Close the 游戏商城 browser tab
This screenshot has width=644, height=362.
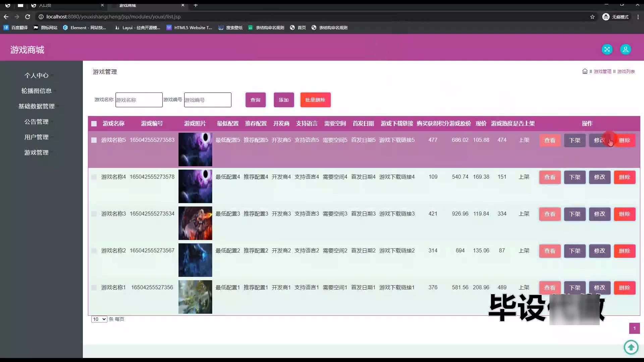[183, 5]
